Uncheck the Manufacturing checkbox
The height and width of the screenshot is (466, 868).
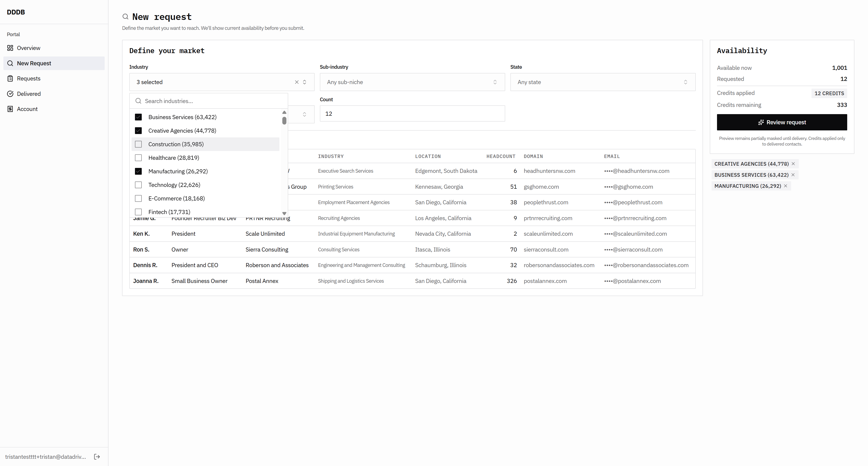pos(138,171)
